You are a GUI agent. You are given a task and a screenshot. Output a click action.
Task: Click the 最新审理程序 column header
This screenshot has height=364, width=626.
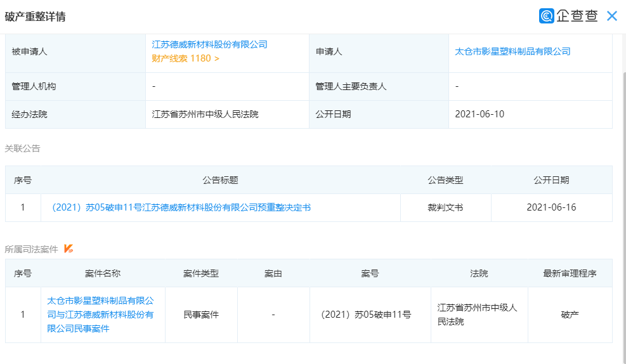570,273
